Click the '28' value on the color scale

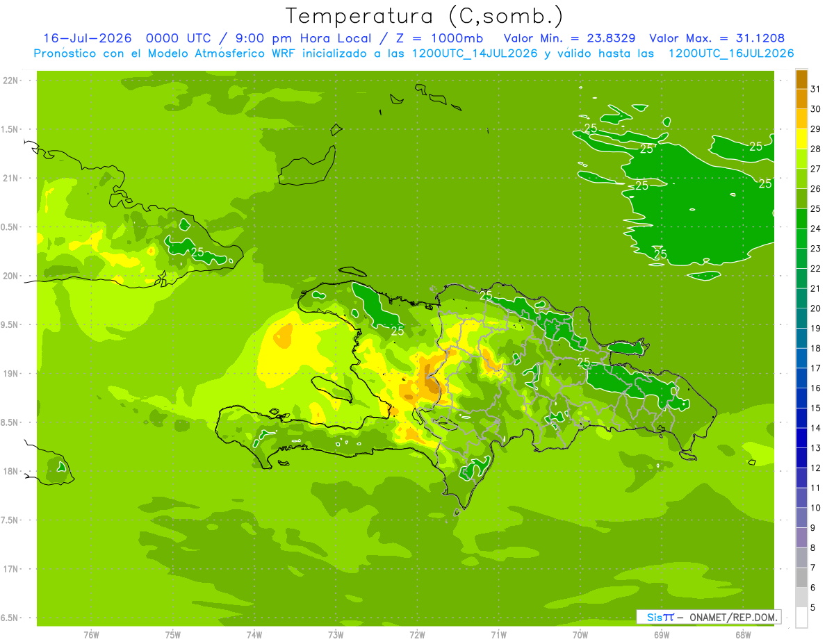pos(816,149)
